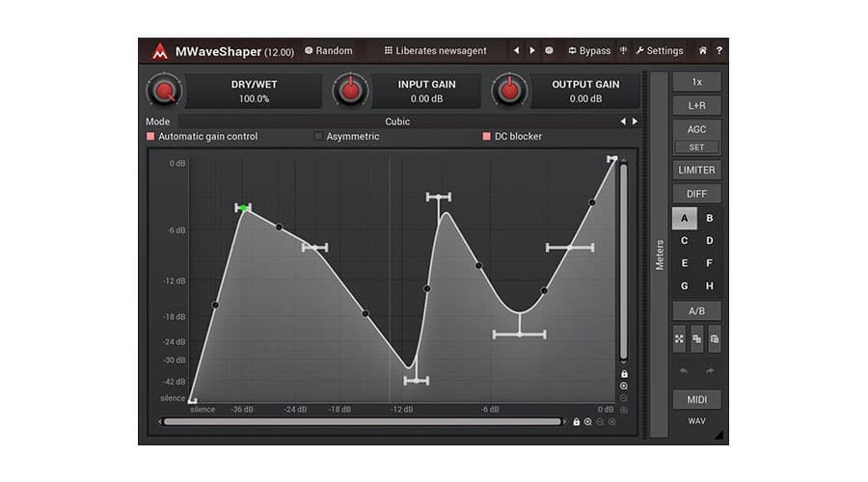
Task: Toggle the Bypass button
Action: tap(589, 50)
